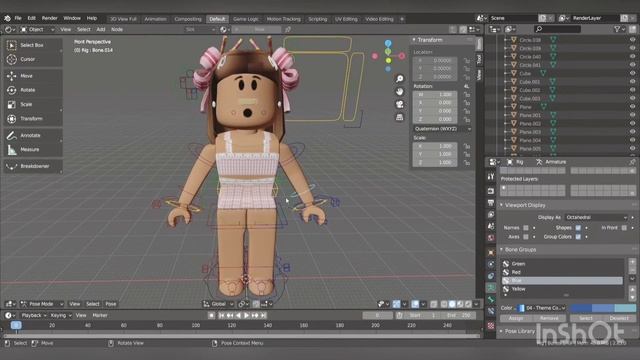Open the Armature data properties tab
Viewport: 640px width, 360px height.
click(x=491, y=288)
